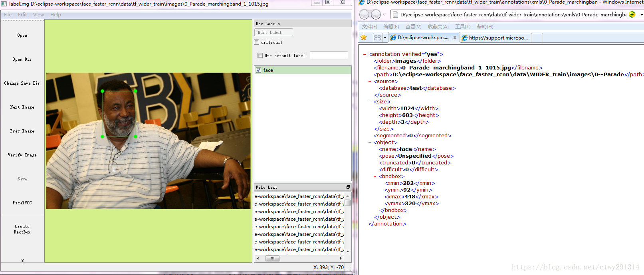Open IE 查看(V) menu
644x275 pixels.
413,27
